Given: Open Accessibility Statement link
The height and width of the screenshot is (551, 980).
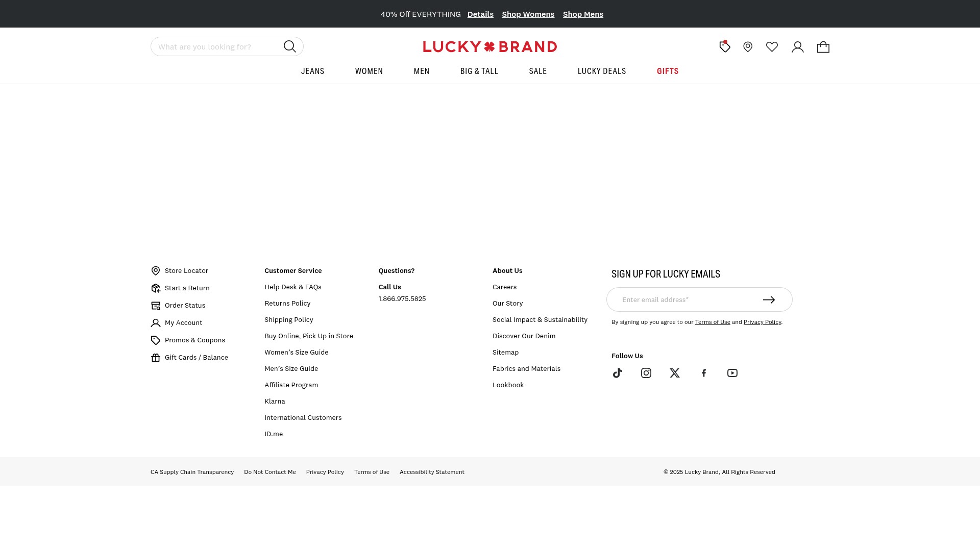Looking at the screenshot, I should pyautogui.click(x=432, y=472).
